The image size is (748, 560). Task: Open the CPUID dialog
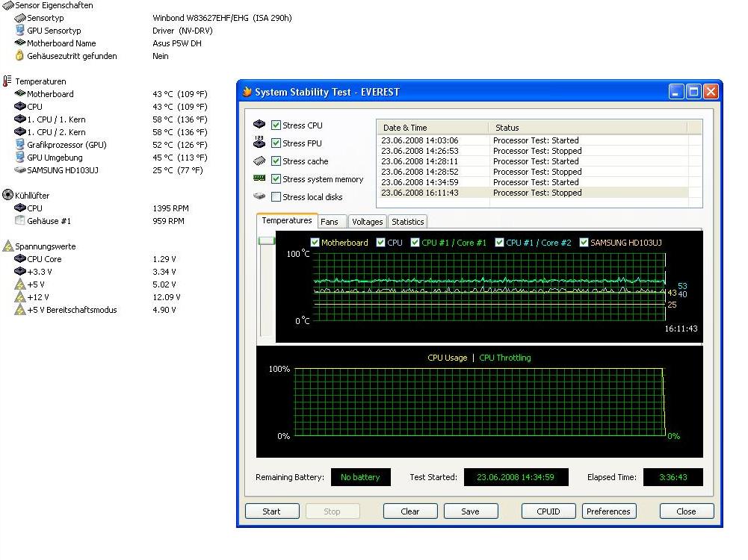548,511
